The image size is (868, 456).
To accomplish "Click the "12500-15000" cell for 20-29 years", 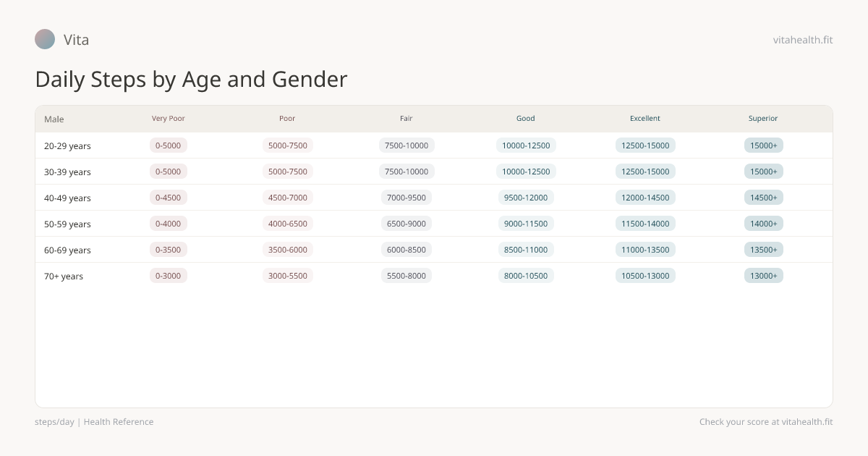I will coord(645,145).
